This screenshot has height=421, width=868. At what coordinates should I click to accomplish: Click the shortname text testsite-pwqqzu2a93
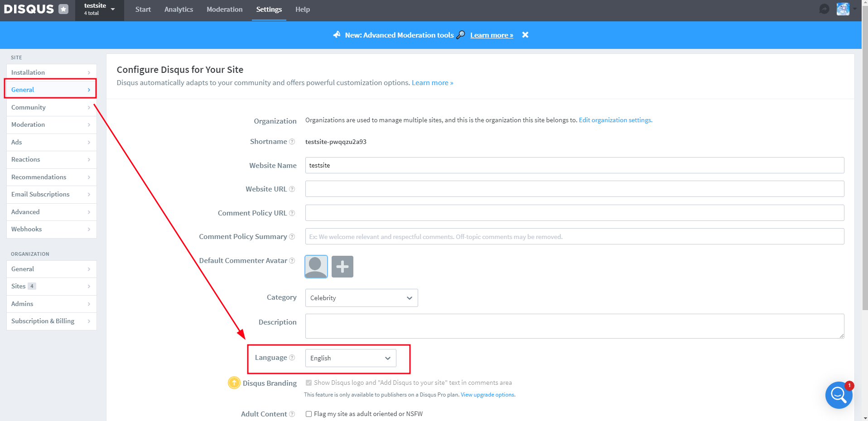pos(336,142)
